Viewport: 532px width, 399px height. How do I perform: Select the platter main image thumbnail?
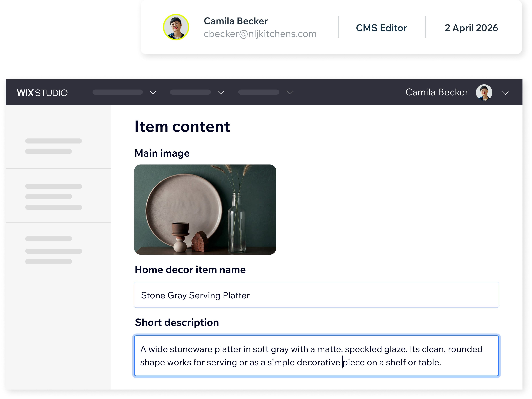(x=205, y=209)
